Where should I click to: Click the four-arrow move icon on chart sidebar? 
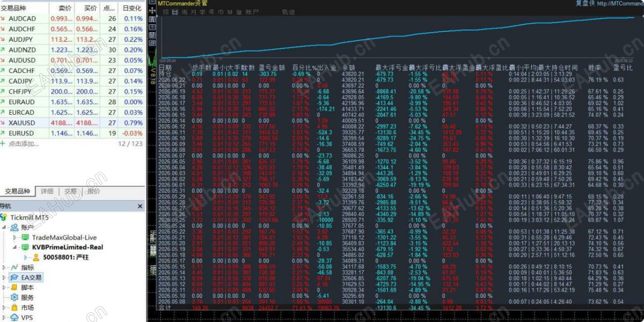click(152, 11)
